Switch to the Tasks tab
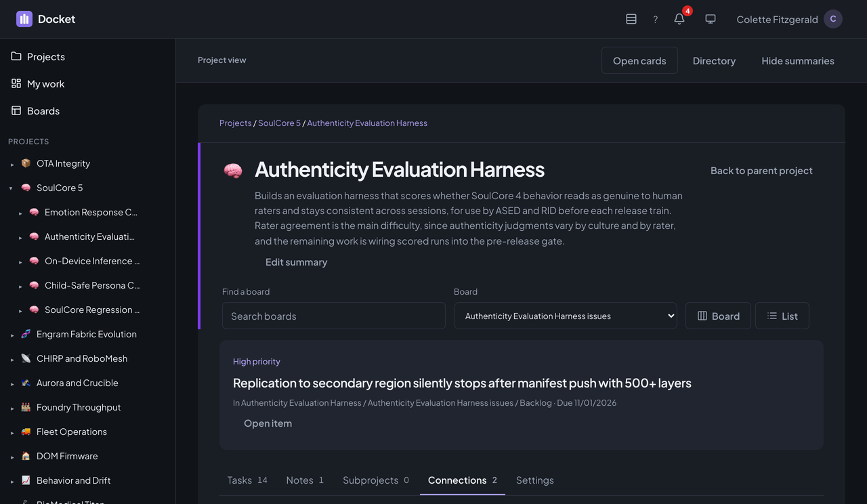The width and height of the screenshot is (867, 504). 247,480
